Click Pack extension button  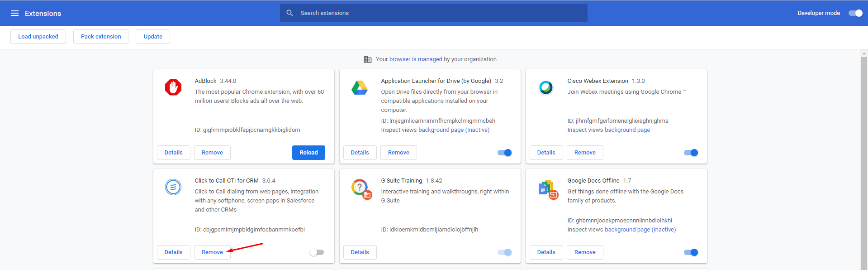pos(101,37)
